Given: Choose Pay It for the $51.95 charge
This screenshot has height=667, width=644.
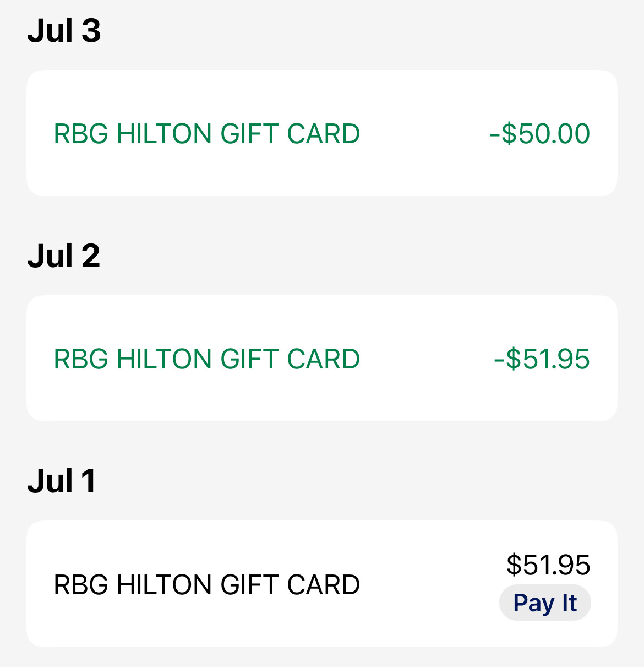Looking at the screenshot, I should (x=545, y=603).
